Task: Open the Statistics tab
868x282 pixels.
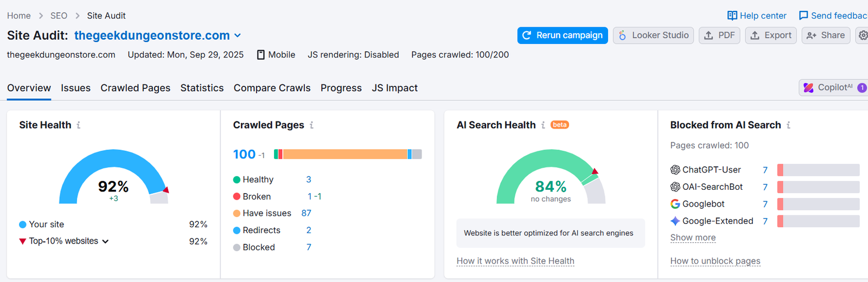Action: coord(202,88)
